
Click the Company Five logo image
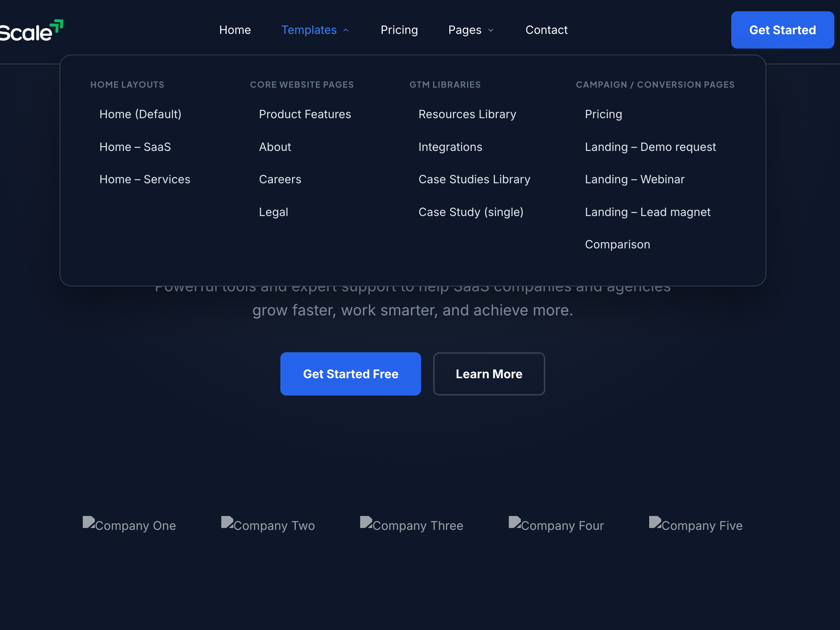(696, 525)
